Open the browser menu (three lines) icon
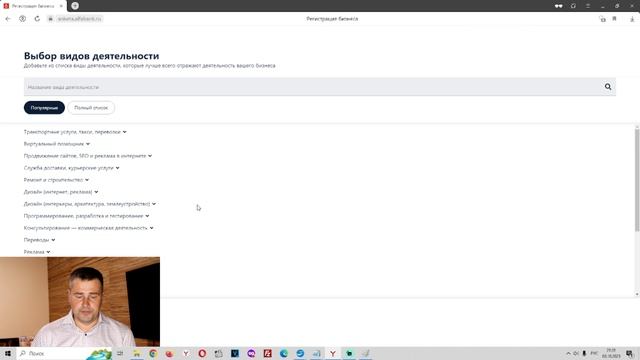The width and height of the screenshot is (640, 360). click(x=588, y=6)
